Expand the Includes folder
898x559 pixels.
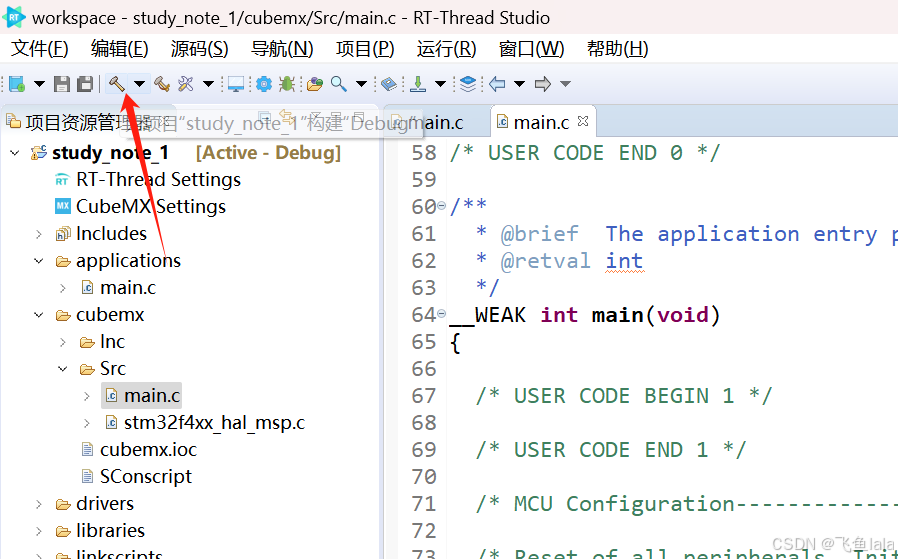click(39, 234)
